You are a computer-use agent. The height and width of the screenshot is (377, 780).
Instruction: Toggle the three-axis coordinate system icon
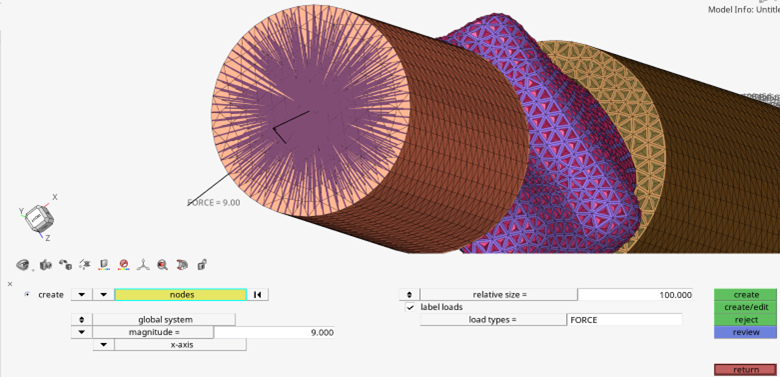click(x=143, y=265)
